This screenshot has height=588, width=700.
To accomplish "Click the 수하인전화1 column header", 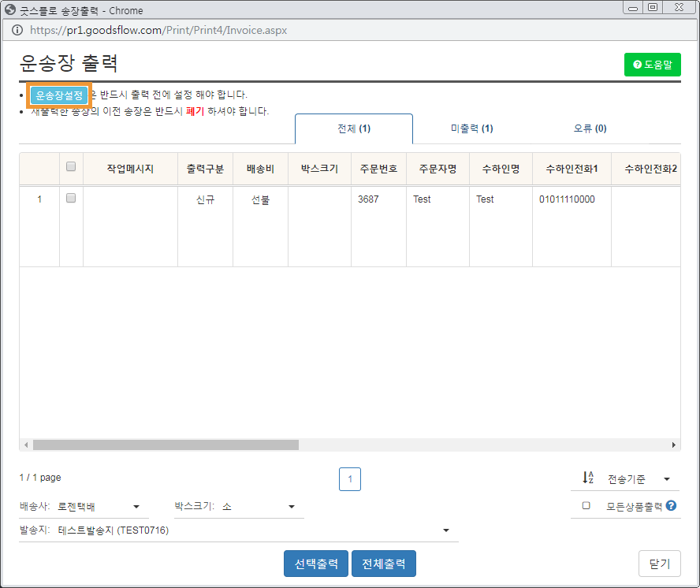I will (572, 169).
